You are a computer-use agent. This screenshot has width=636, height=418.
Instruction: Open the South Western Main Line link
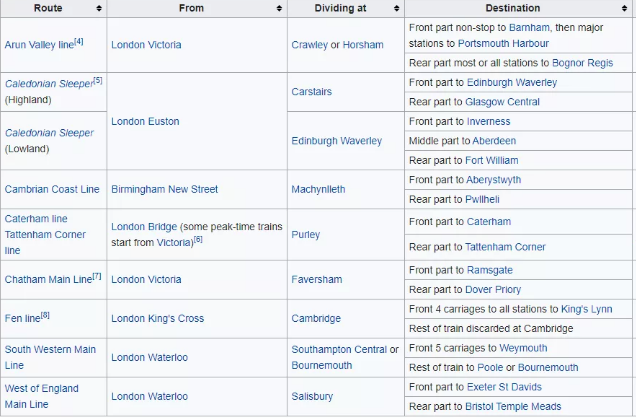(50, 357)
